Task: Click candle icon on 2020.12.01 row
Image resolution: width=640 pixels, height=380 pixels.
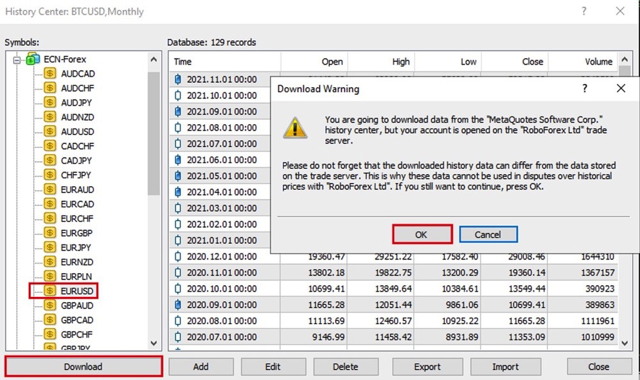Action: [178, 256]
